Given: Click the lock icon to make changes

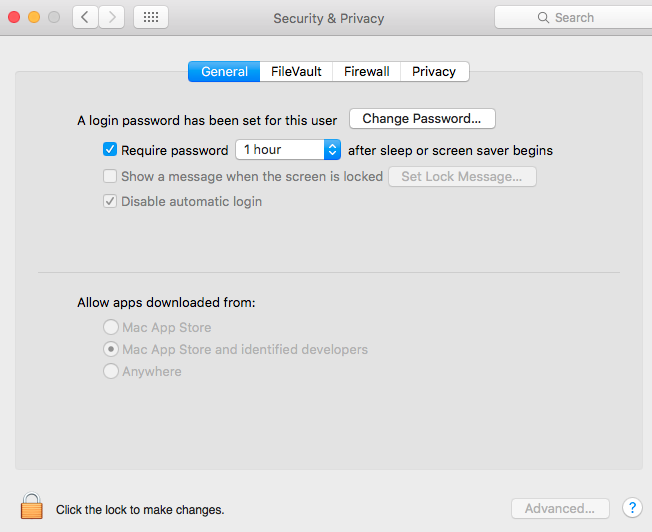Looking at the screenshot, I should 32,506.
